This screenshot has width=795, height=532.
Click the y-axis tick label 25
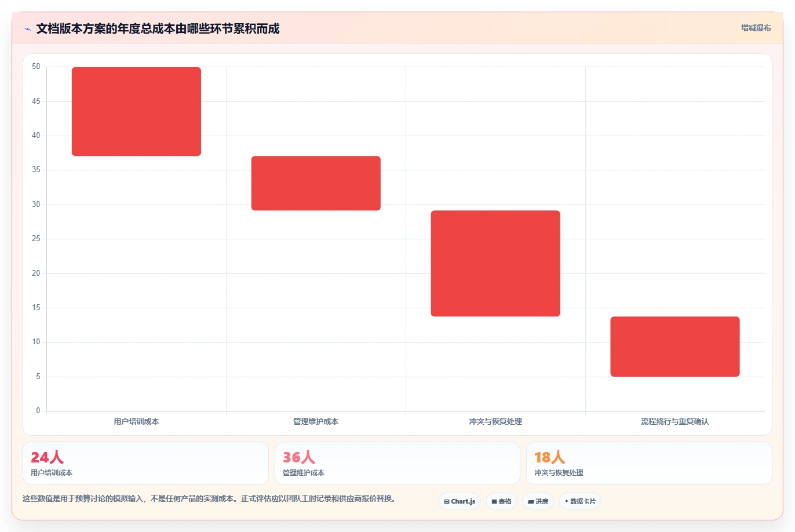click(x=36, y=239)
